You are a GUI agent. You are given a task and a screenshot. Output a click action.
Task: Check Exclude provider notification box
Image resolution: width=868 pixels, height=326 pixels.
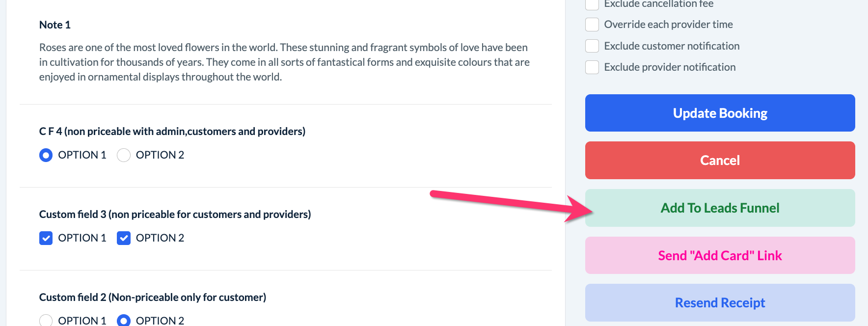pyautogui.click(x=592, y=67)
